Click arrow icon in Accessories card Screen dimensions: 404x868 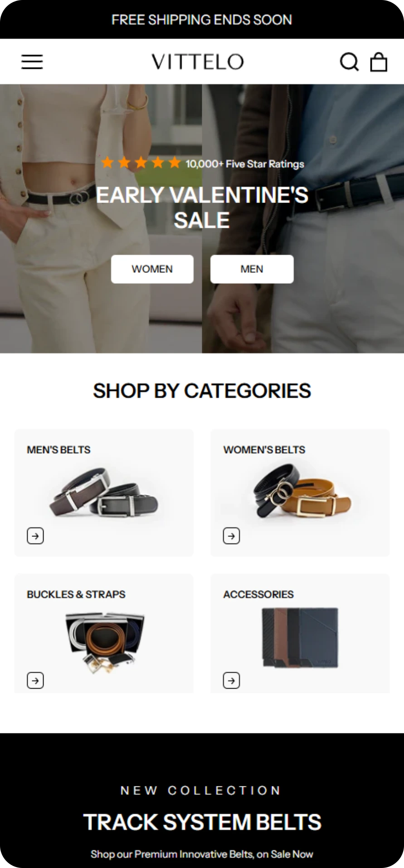(x=231, y=680)
